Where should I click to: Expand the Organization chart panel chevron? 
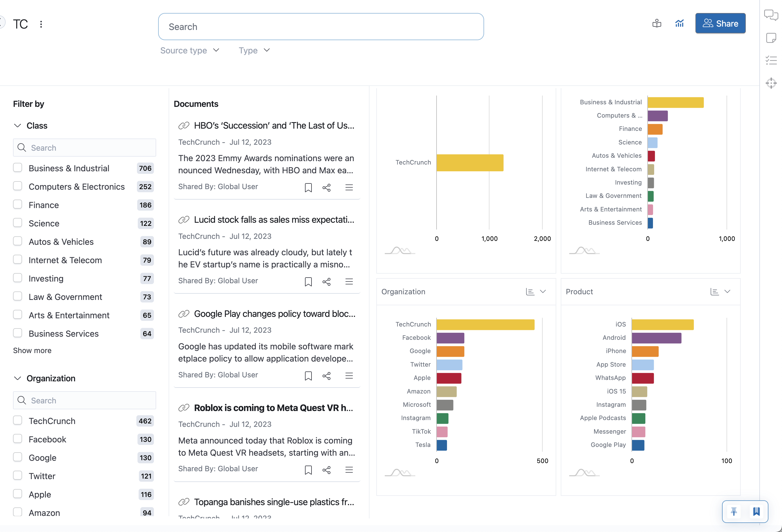[x=543, y=291]
